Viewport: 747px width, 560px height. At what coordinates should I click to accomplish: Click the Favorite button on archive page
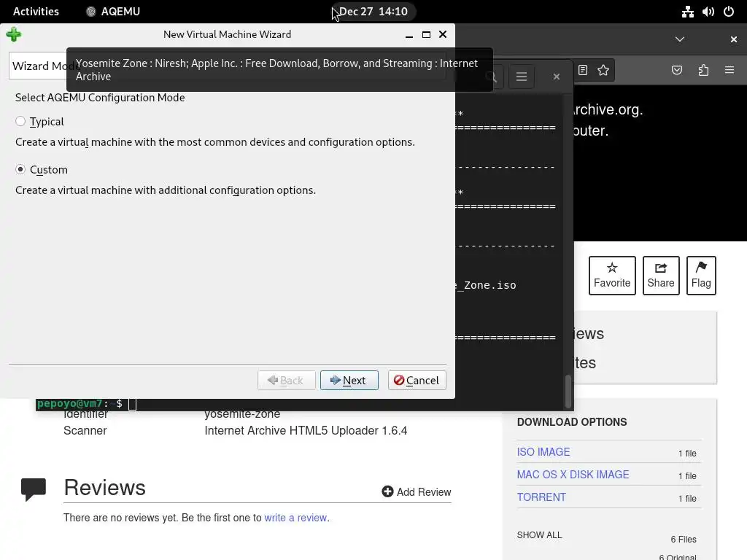[x=612, y=276]
